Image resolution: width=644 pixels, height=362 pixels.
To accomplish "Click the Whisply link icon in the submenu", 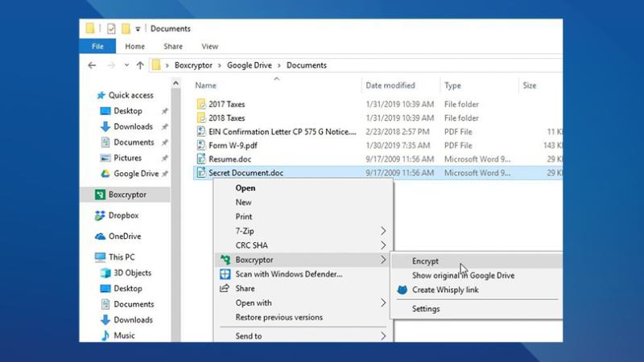I will tap(402, 290).
